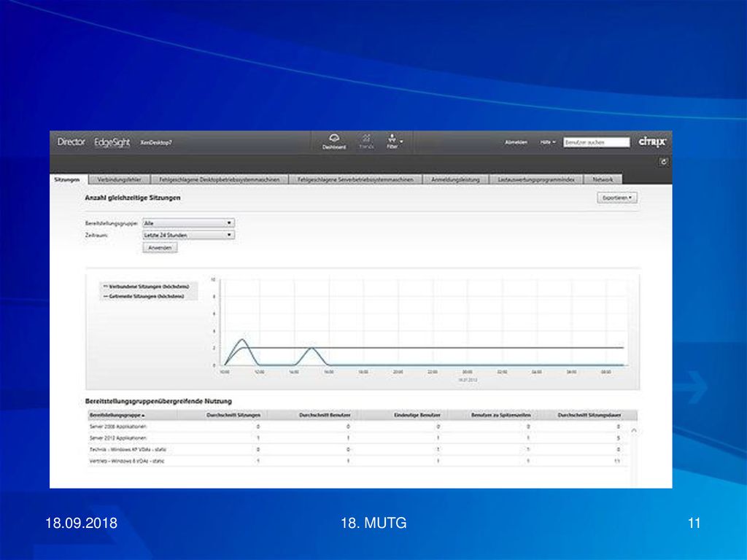Open the Filter menu

[x=393, y=141]
